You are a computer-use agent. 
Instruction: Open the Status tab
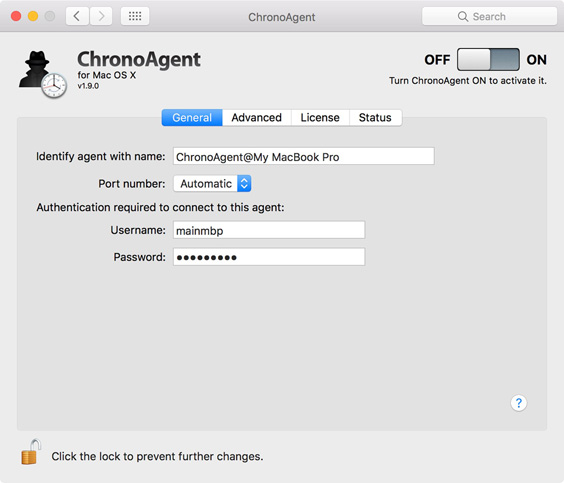(375, 118)
